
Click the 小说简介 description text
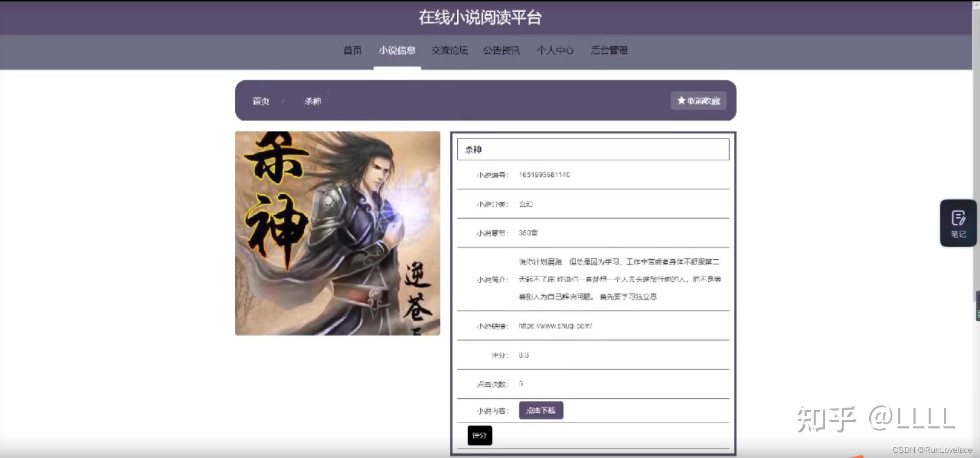[620, 279]
